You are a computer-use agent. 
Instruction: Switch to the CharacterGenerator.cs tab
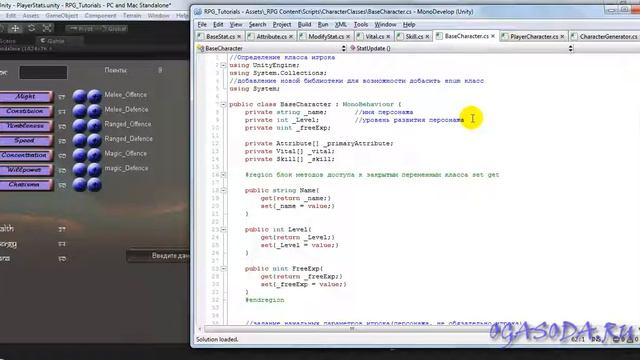tap(607, 37)
